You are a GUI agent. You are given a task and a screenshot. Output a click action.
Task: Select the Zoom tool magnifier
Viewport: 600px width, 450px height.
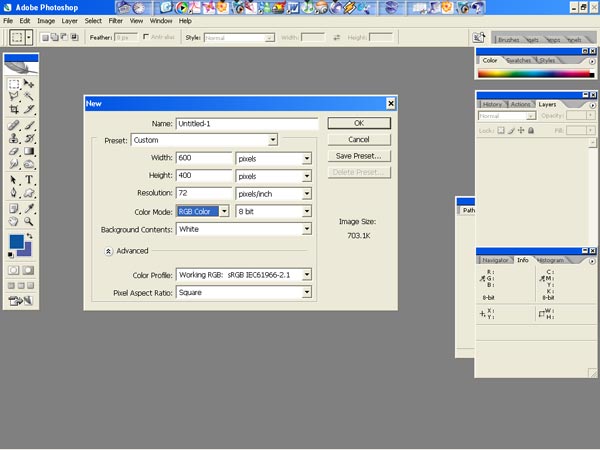(29, 221)
